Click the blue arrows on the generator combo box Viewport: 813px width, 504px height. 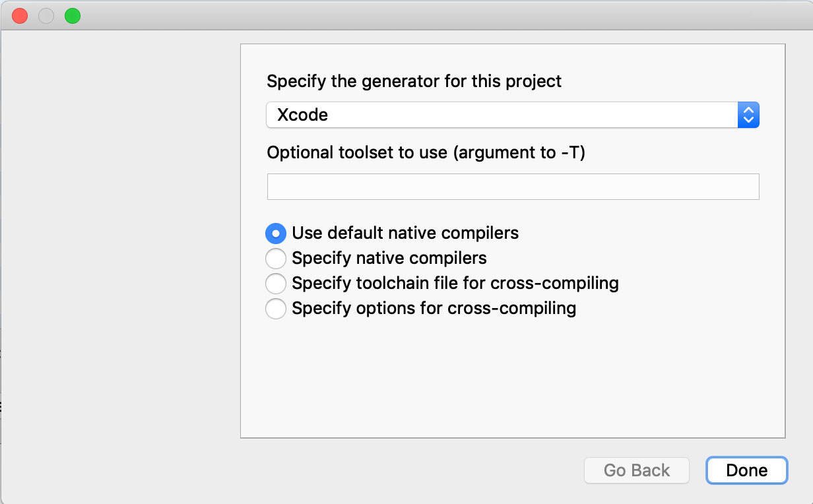pyautogui.click(x=748, y=115)
